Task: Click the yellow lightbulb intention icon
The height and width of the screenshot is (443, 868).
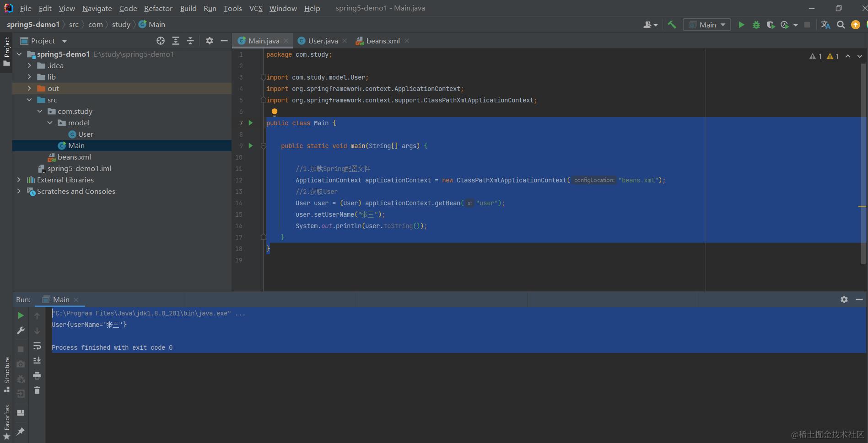Action: [275, 112]
